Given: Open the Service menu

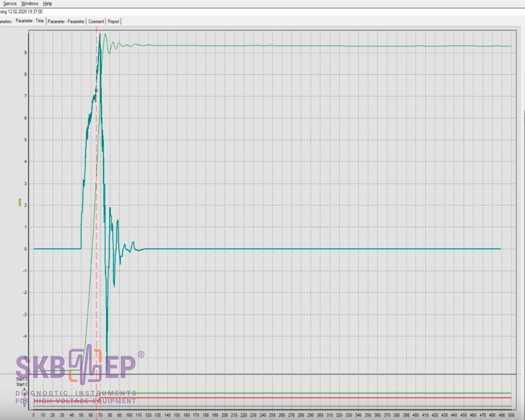Looking at the screenshot, I should [x=10, y=3].
